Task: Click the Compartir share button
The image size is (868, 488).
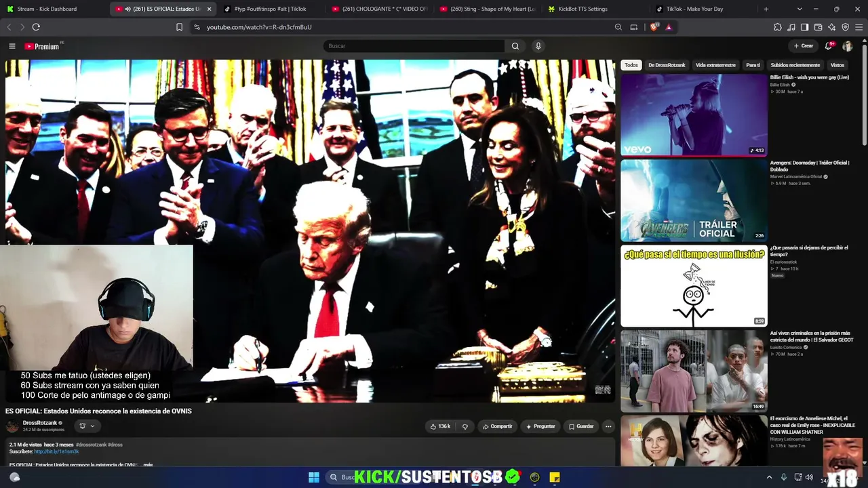Action: (497, 426)
